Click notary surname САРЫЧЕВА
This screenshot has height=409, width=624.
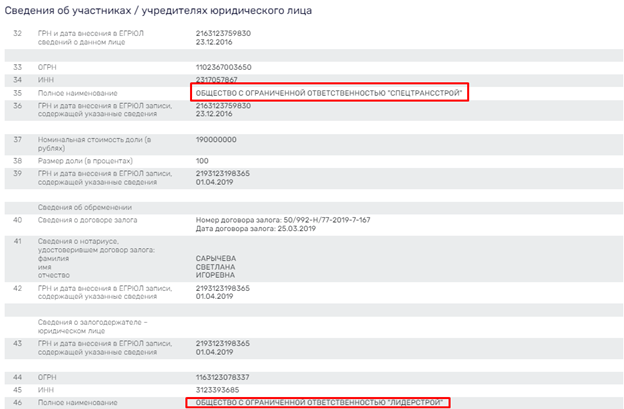coord(216,259)
